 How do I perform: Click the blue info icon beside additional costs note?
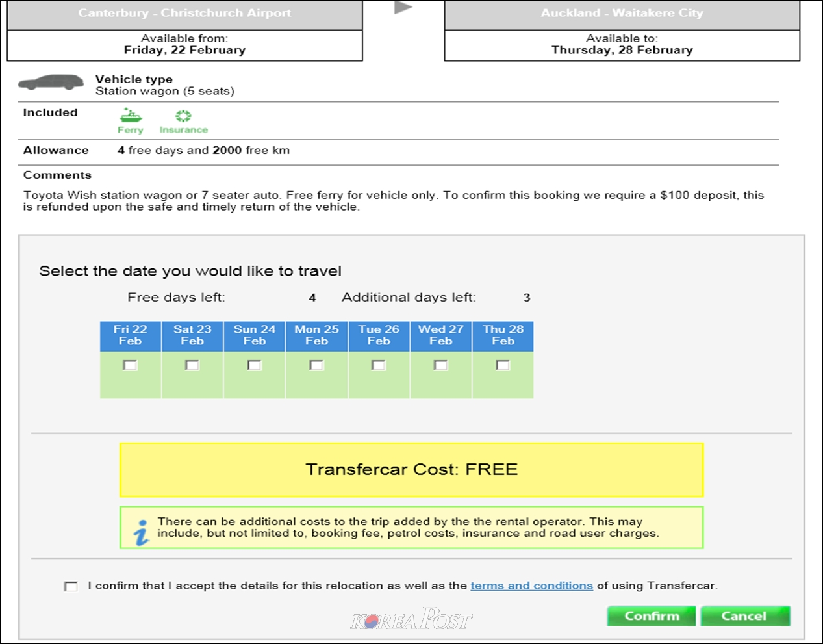tap(141, 532)
